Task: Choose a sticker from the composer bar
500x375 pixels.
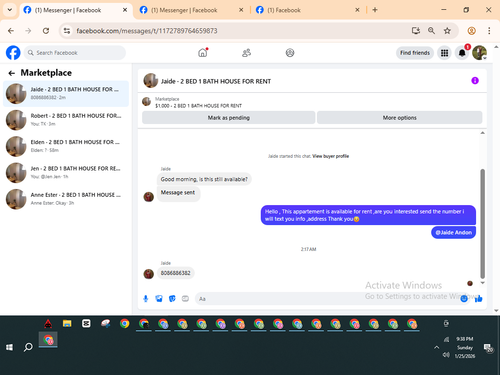Action: (172, 299)
